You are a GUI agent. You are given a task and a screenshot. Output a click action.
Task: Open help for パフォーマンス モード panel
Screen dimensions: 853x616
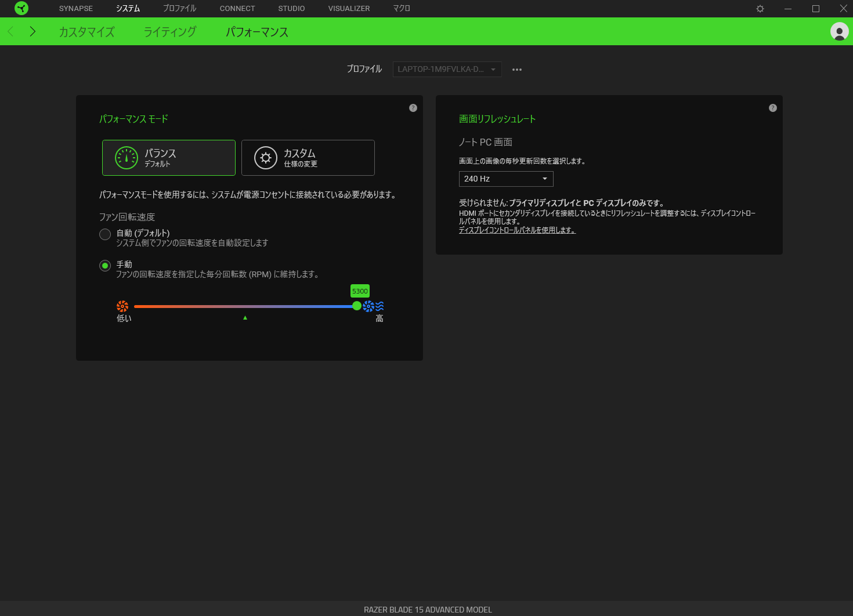[x=413, y=108]
